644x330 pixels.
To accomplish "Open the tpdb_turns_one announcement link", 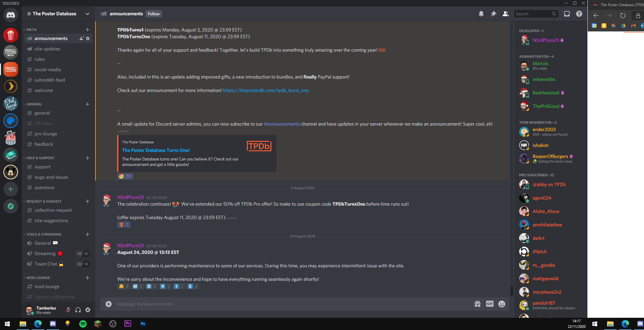I will click(266, 90).
